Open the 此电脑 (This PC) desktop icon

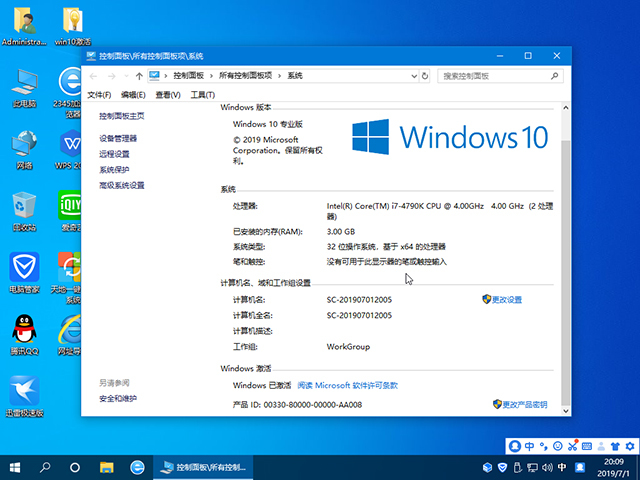tap(25, 83)
